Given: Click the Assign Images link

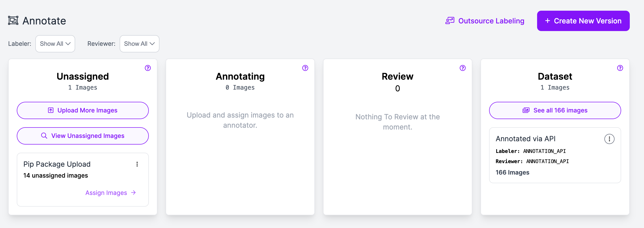Looking at the screenshot, I should pyautogui.click(x=106, y=193).
